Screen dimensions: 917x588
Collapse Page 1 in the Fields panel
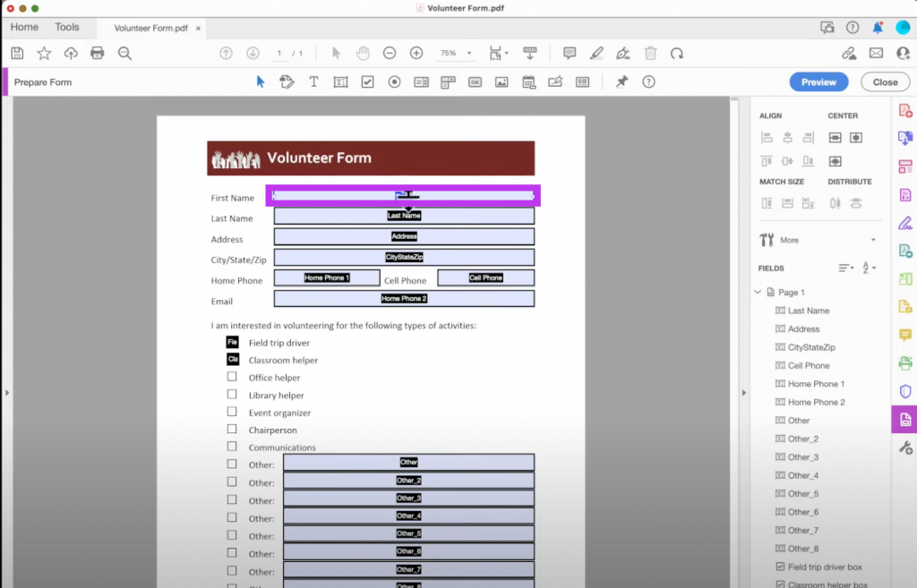coord(759,291)
